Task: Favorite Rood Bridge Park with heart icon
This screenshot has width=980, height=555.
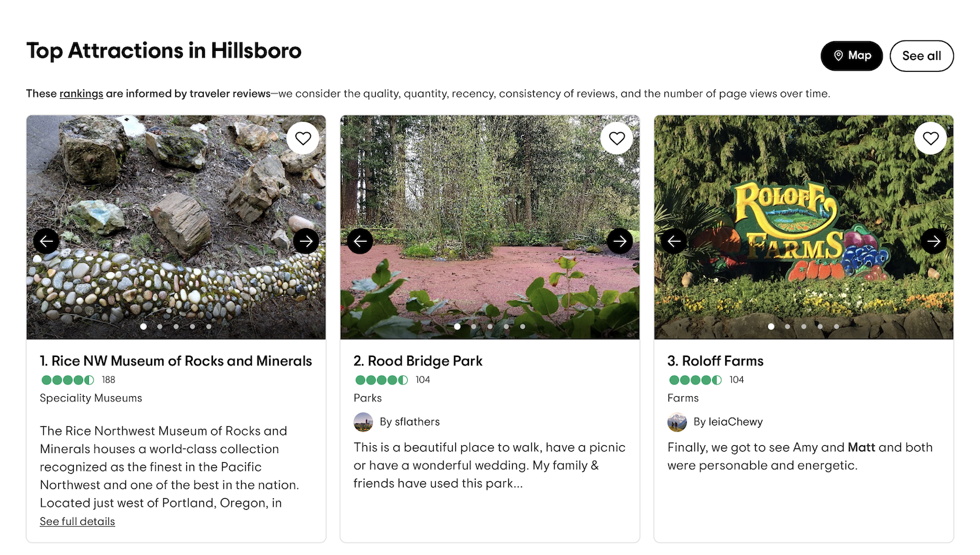Action: tap(617, 139)
